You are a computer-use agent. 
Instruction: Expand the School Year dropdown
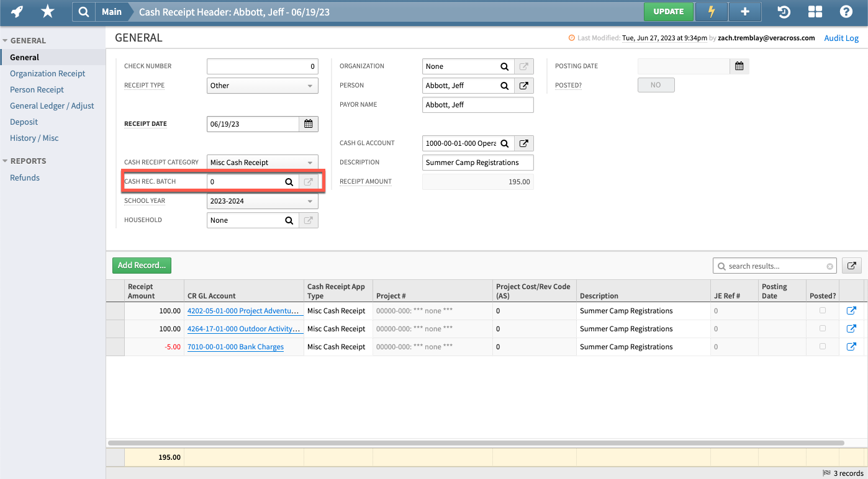[x=309, y=200]
